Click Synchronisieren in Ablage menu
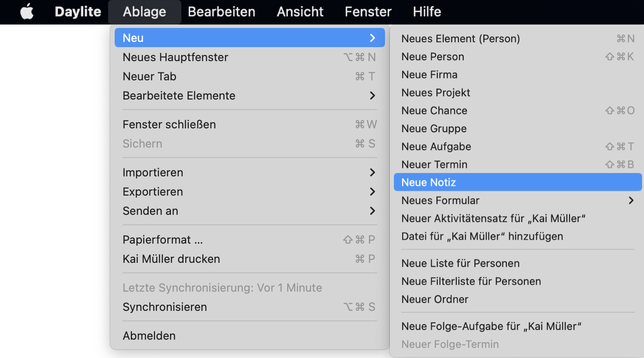This screenshot has height=358, width=644. (165, 307)
